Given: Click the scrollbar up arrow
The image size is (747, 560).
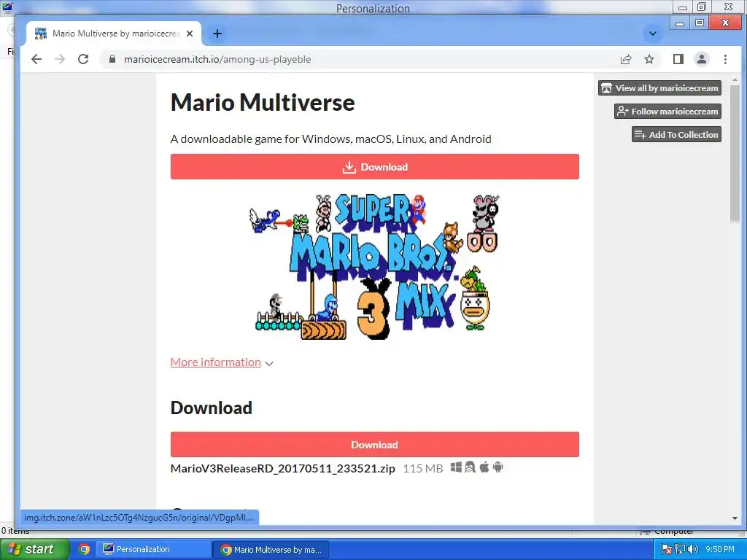Looking at the screenshot, I should pyautogui.click(x=735, y=79).
